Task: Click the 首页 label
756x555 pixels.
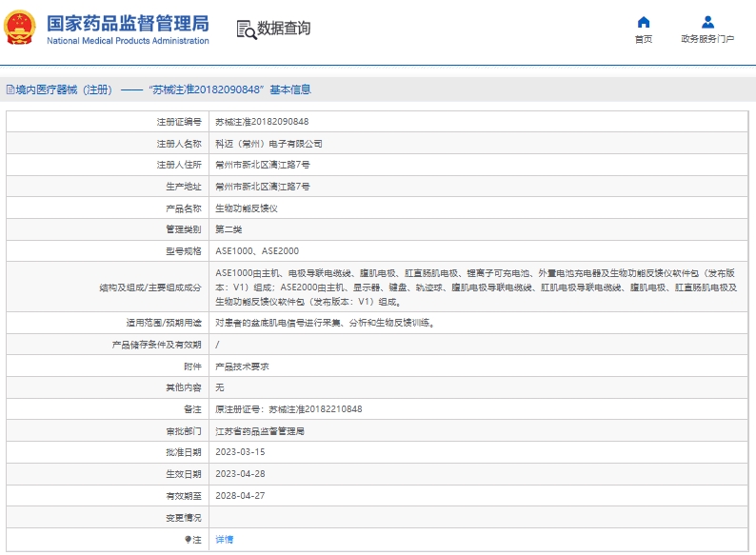Action: [644, 39]
